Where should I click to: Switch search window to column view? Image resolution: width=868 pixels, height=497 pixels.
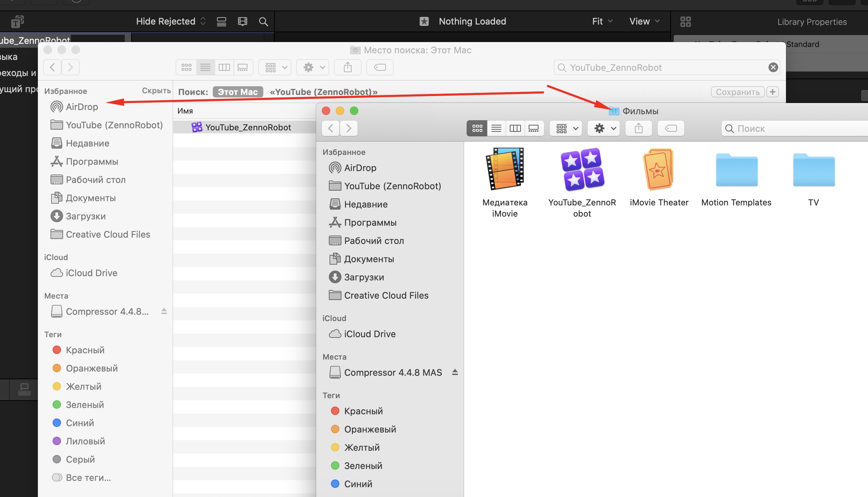click(224, 67)
